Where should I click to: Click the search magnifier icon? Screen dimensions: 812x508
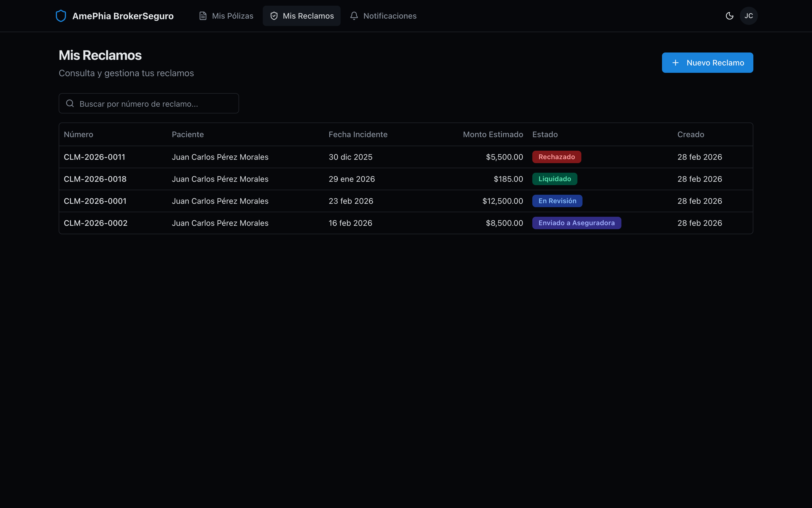tap(70, 104)
